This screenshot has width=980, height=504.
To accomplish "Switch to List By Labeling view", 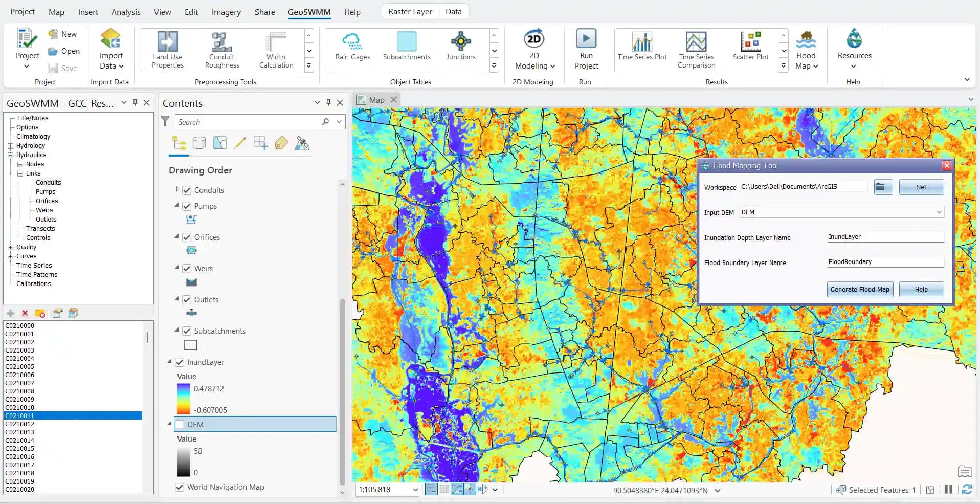I will pos(281,143).
